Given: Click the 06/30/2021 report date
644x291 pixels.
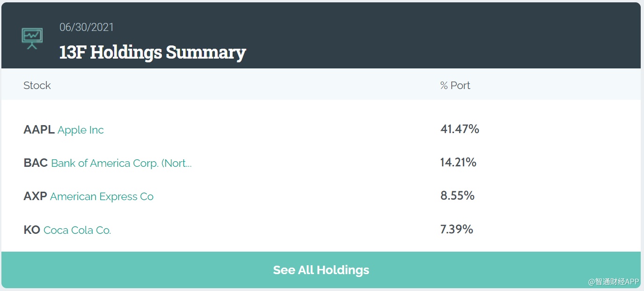Looking at the screenshot, I should click(87, 27).
